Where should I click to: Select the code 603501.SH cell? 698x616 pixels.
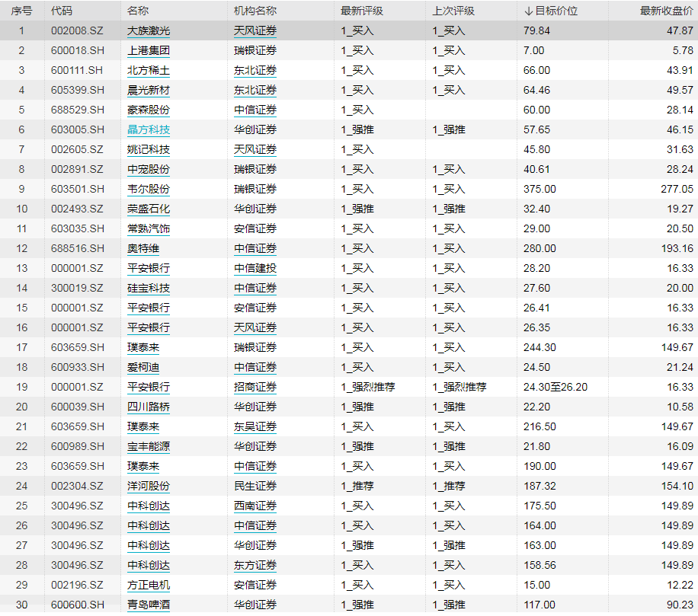(x=78, y=189)
